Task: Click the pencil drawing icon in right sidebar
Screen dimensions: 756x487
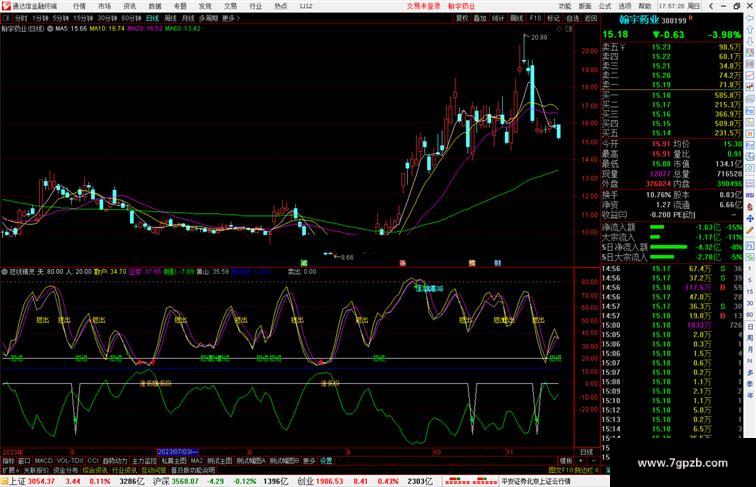Action: pyautogui.click(x=750, y=230)
